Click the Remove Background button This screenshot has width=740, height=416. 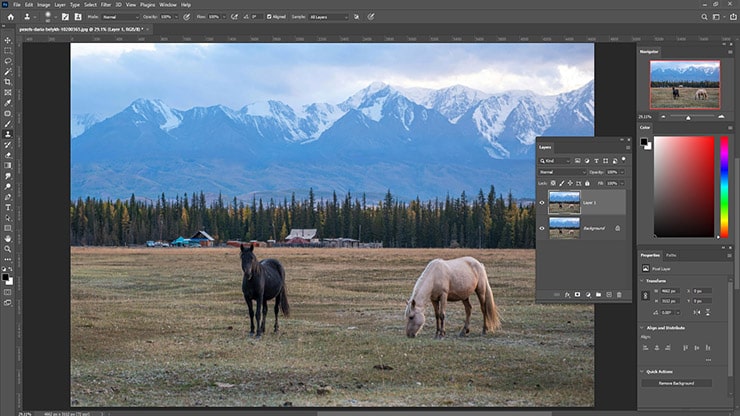676,383
